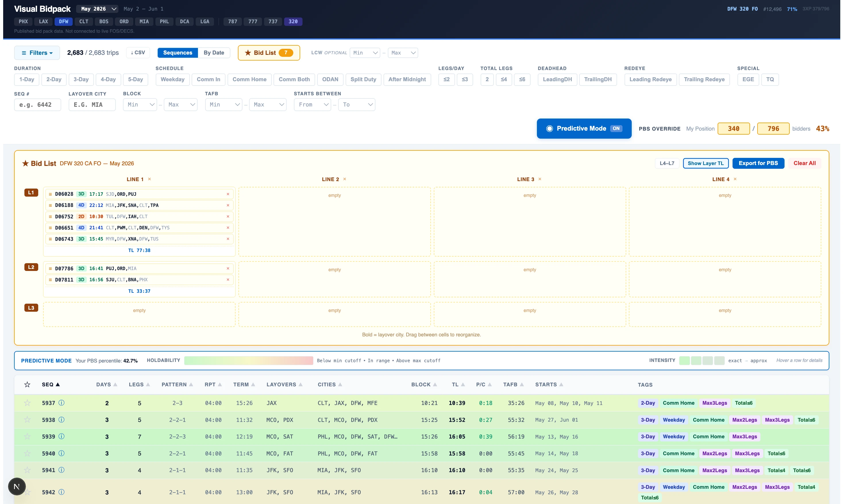Click the first intensity swatch

tap(684, 361)
